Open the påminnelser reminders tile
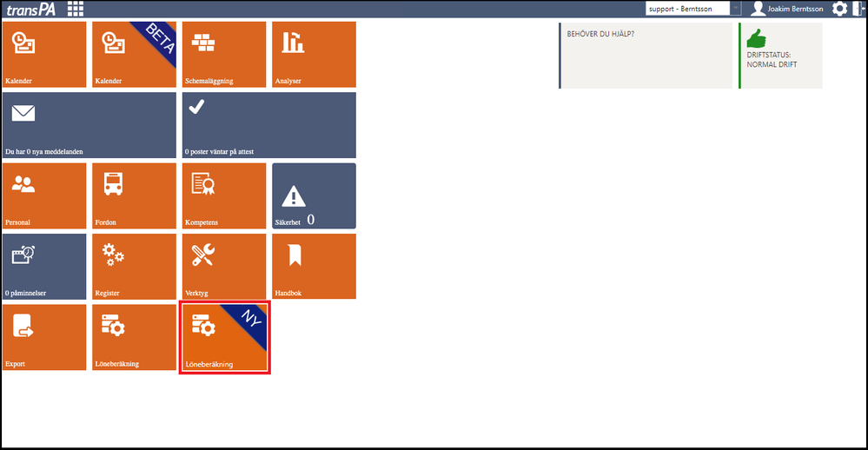The image size is (868, 450). tap(44, 266)
